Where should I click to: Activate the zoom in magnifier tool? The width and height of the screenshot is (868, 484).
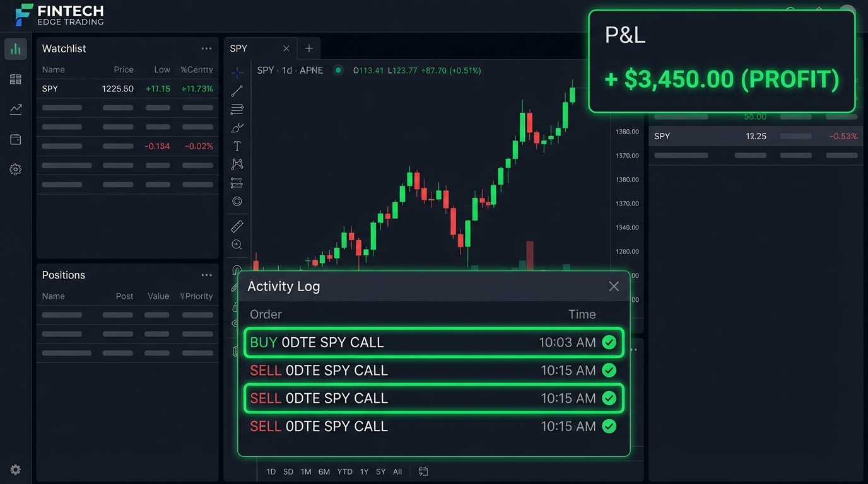point(237,245)
